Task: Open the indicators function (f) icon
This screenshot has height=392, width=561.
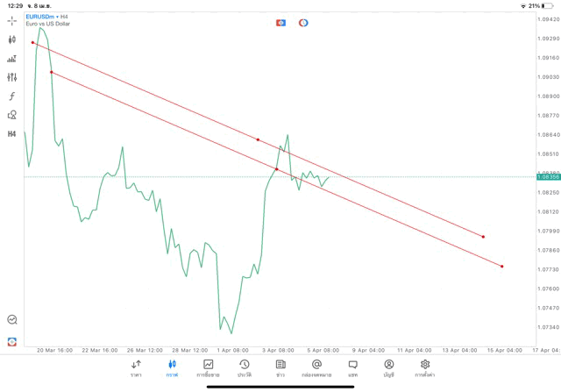Action: [12, 96]
